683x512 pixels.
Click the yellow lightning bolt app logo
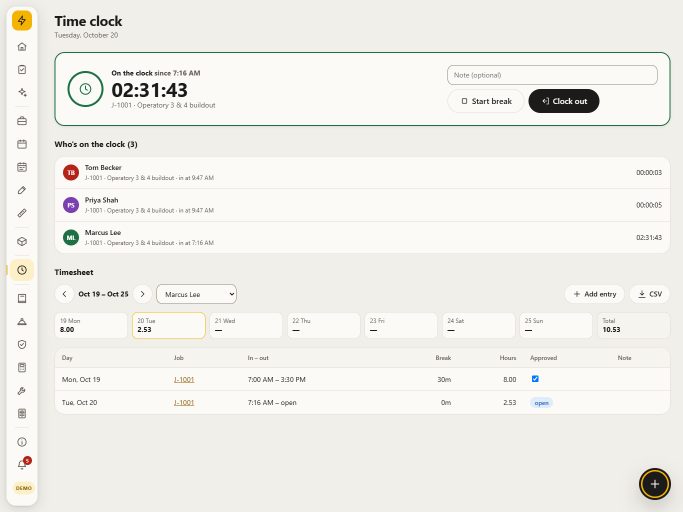22,20
